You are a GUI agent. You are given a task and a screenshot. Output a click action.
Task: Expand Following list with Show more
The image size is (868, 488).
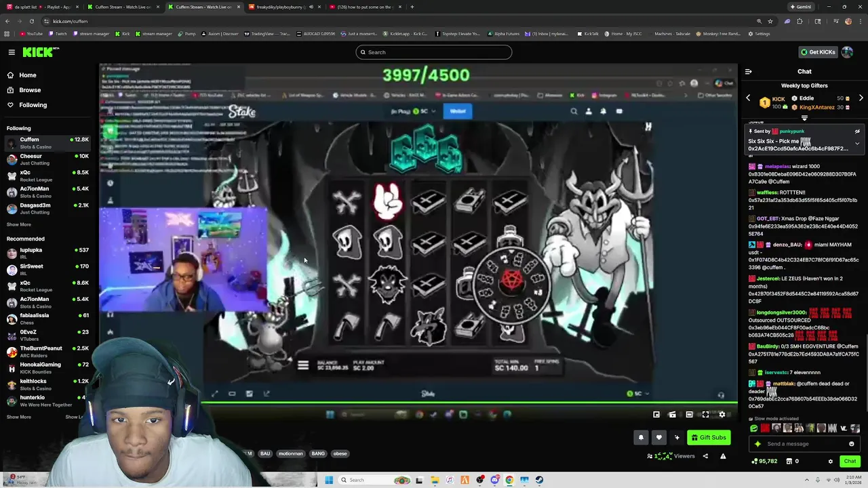point(19,224)
